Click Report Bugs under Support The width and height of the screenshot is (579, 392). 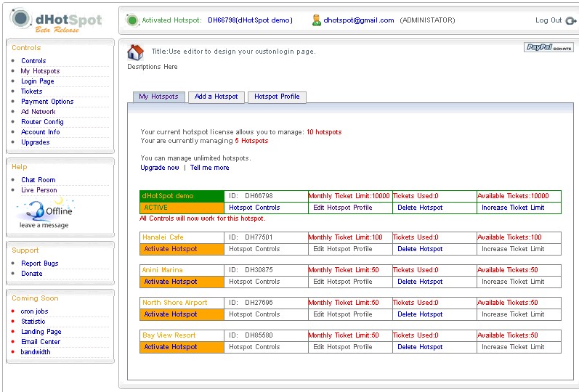tap(40, 264)
